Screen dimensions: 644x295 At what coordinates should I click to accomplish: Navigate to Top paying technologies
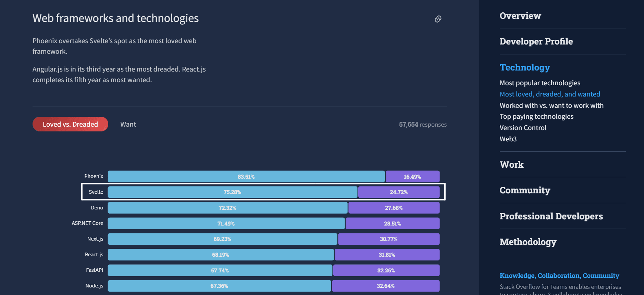(x=536, y=116)
